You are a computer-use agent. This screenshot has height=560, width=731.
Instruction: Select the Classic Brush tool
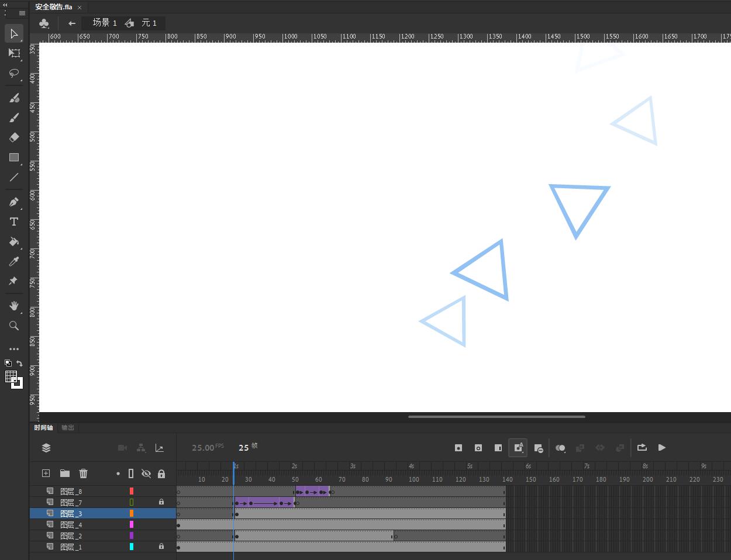point(14,117)
